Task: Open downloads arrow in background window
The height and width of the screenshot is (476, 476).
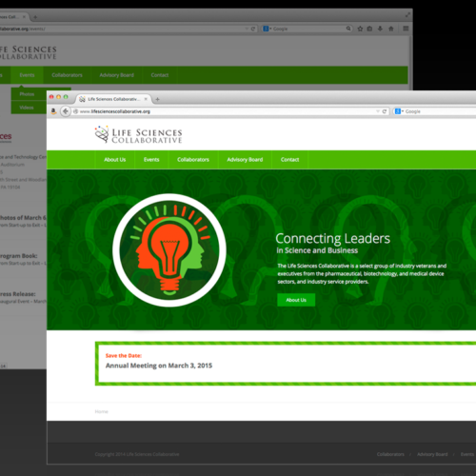Action: pyautogui.click(x=380, y=29)
